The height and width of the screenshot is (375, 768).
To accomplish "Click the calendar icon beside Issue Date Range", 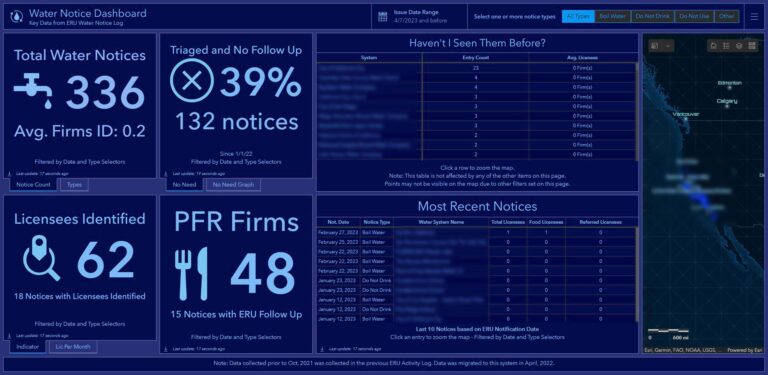I will 383,17.
